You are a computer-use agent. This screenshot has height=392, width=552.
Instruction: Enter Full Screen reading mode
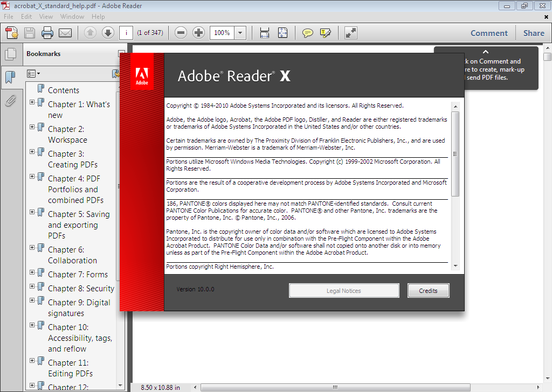coord(350,33)
